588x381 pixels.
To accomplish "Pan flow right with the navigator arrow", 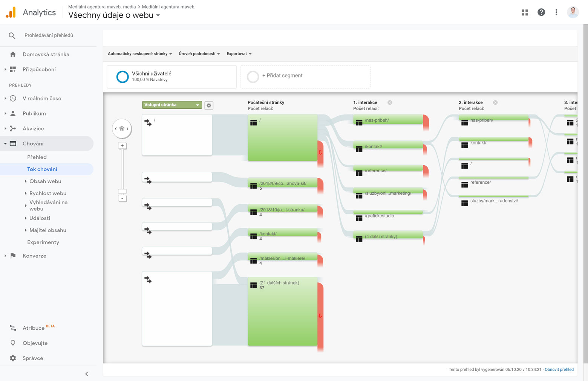I will point(128,129).
